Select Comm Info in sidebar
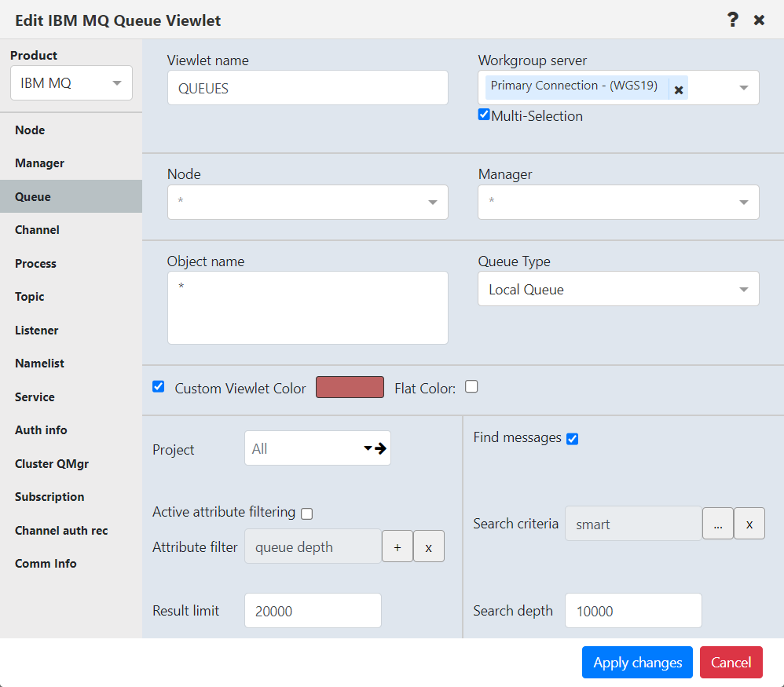Viewport: 784px width, 687px height. (x=71, y=563)
